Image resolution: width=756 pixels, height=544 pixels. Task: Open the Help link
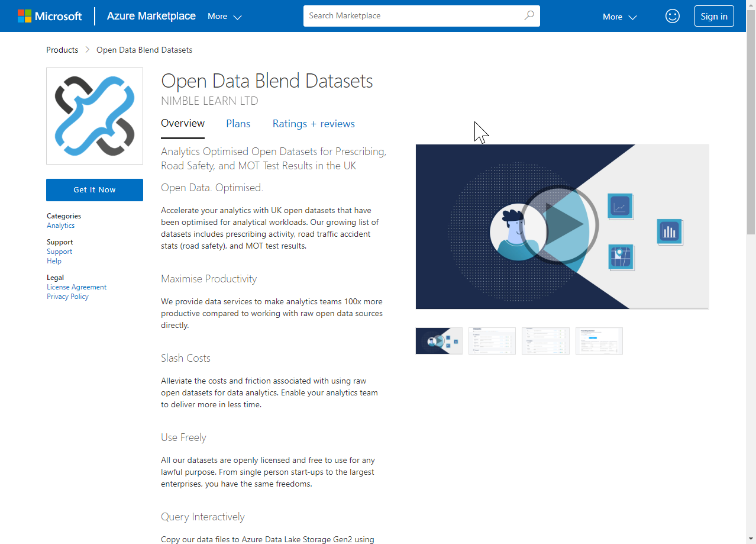(54, 261)
